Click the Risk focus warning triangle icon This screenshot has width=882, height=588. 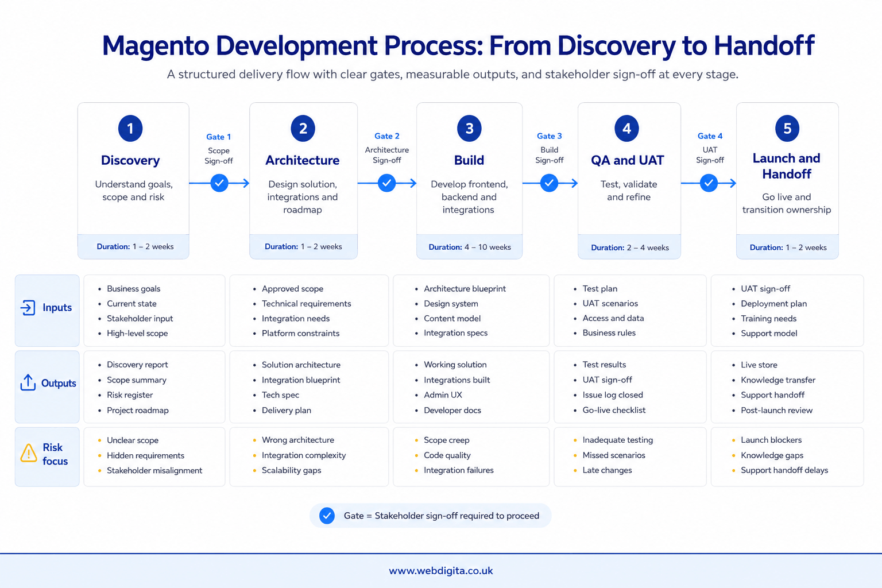(x=29, y=453)
